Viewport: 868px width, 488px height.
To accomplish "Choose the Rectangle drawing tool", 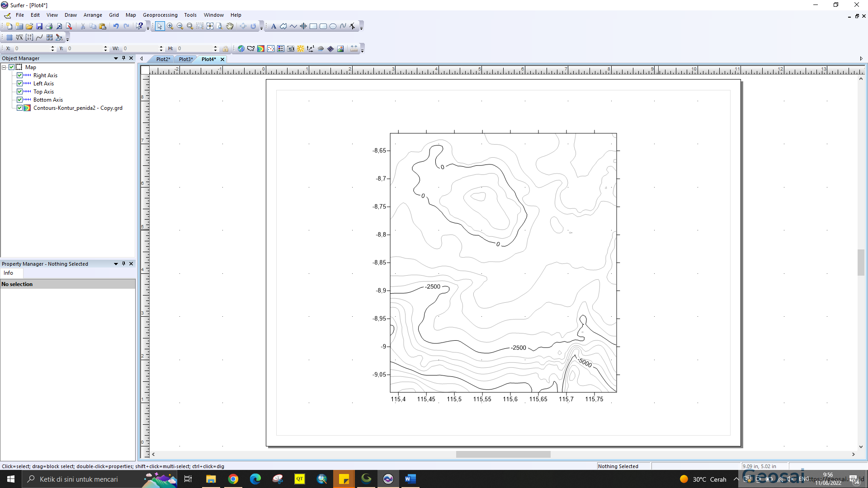I will [313, 26].
